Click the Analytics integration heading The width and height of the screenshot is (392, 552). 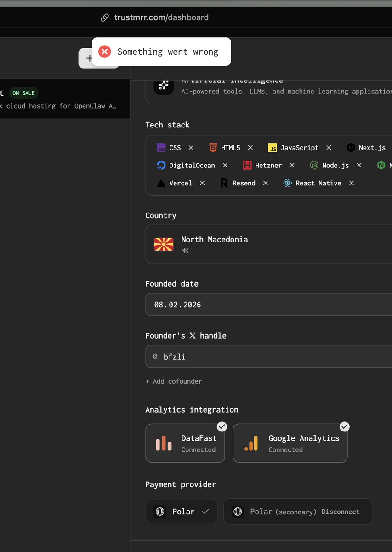point(192,409)
